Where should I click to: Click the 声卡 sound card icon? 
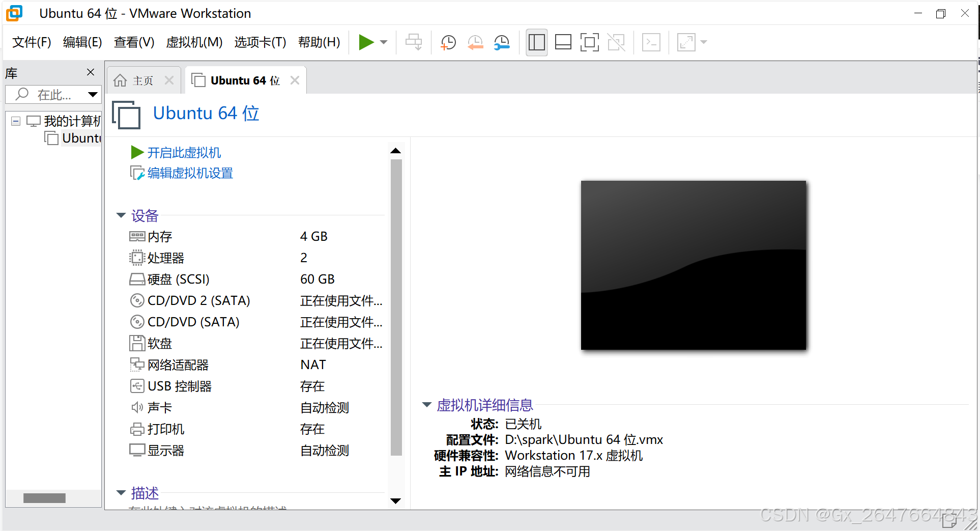pos(137,408)
